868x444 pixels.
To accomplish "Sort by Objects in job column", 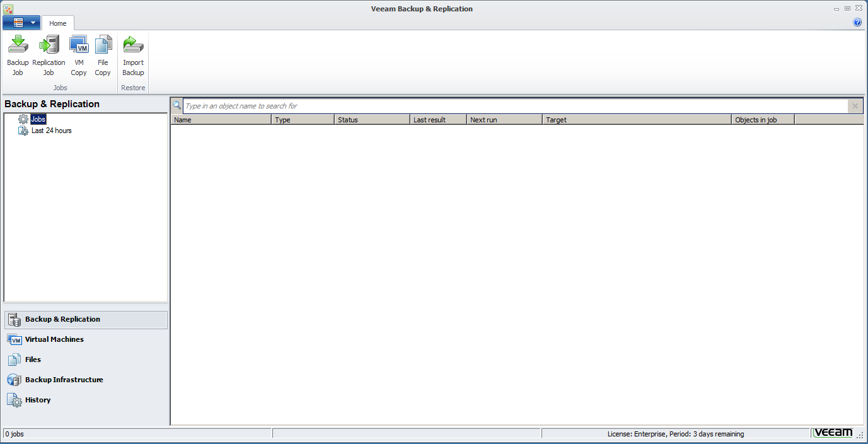I will tap(763, 120).
